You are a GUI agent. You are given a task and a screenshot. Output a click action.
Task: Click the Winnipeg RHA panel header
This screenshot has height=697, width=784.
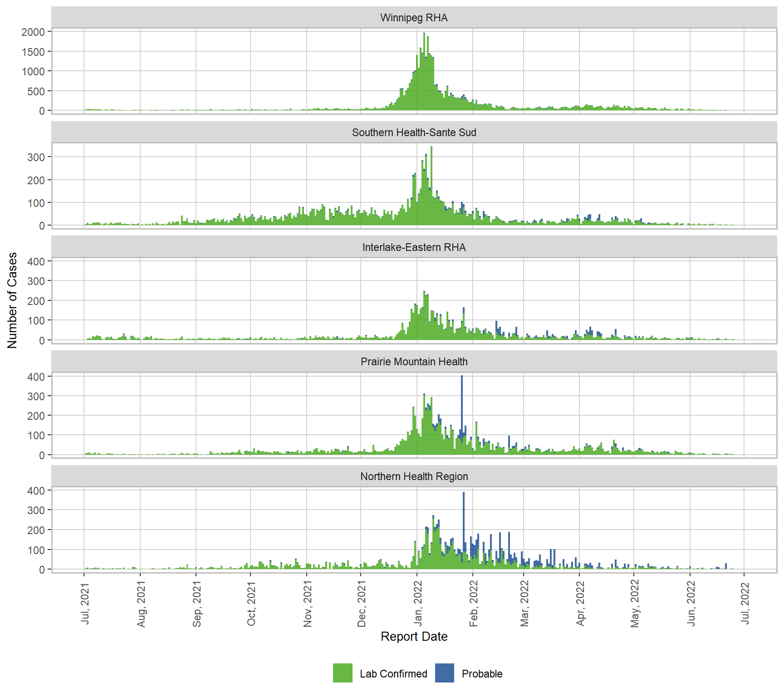click(414, 18)
